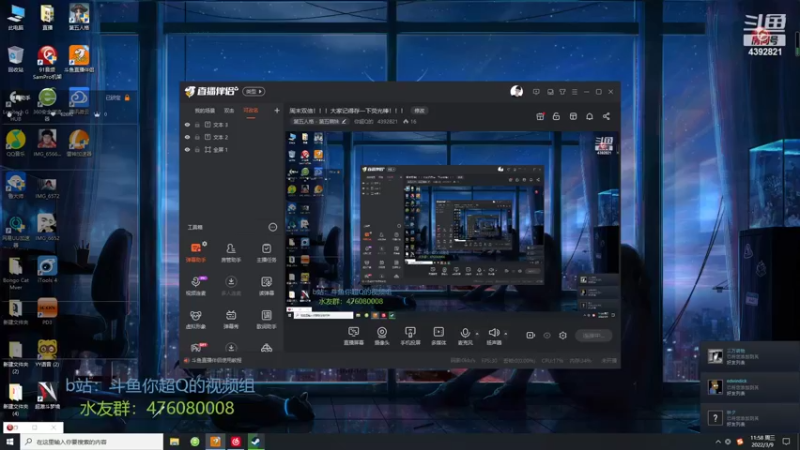Add the 直播屏幕 screen capture source

click(x=354, y=336)
